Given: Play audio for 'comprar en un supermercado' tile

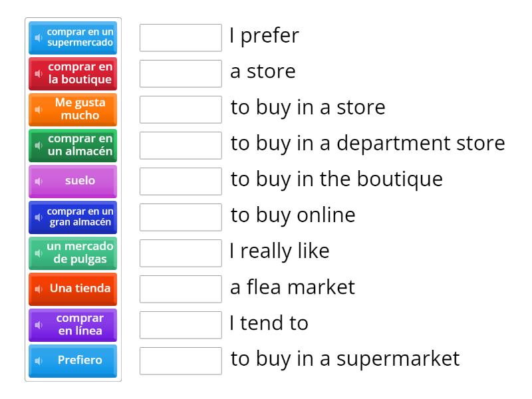Looking at the screenshot, I should coord(38,37).
